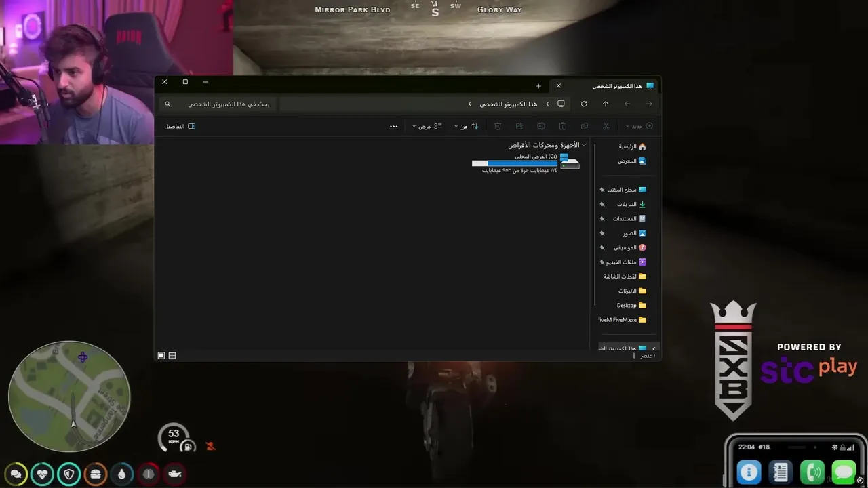Open the notes app on phone

[x=781, y=472]
